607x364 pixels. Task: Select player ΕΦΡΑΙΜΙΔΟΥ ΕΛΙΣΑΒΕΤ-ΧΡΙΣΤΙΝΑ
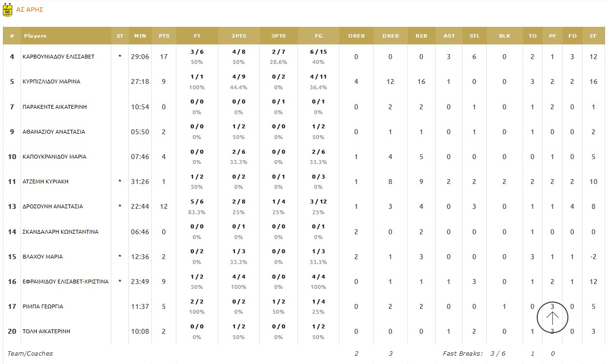pyautogui.click(x=65, y=282)
